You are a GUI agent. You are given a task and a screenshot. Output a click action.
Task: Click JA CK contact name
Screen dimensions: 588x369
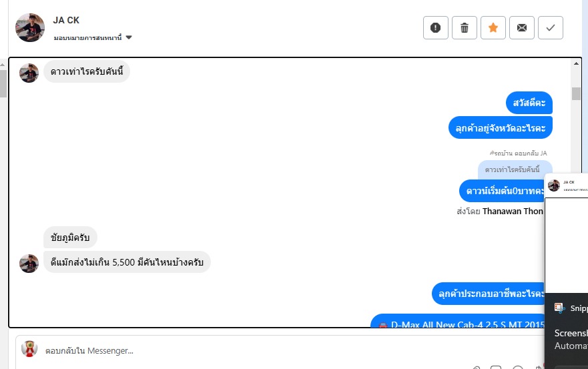click(66, 20)
